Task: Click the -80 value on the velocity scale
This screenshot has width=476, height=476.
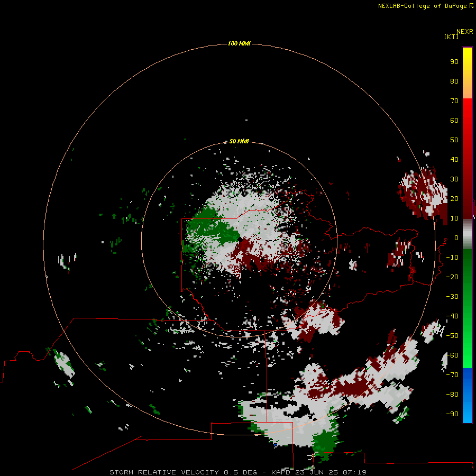Action: click(x=452, y=395)
